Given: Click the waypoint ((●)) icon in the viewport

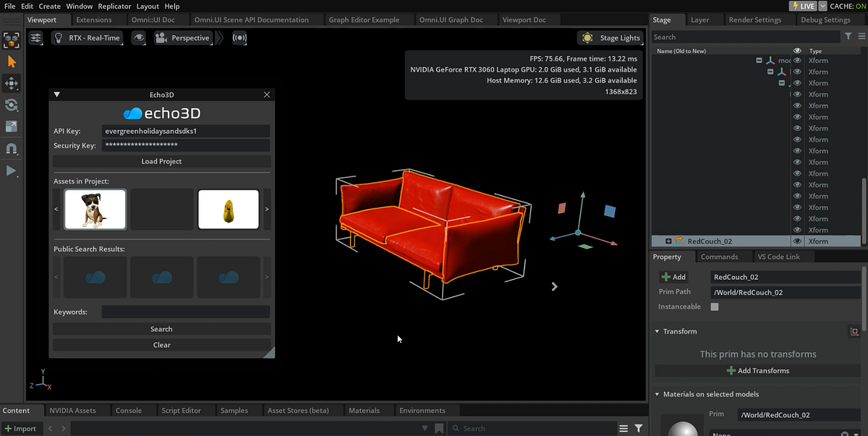Looking at the screenshot, I should pos(239,38).
